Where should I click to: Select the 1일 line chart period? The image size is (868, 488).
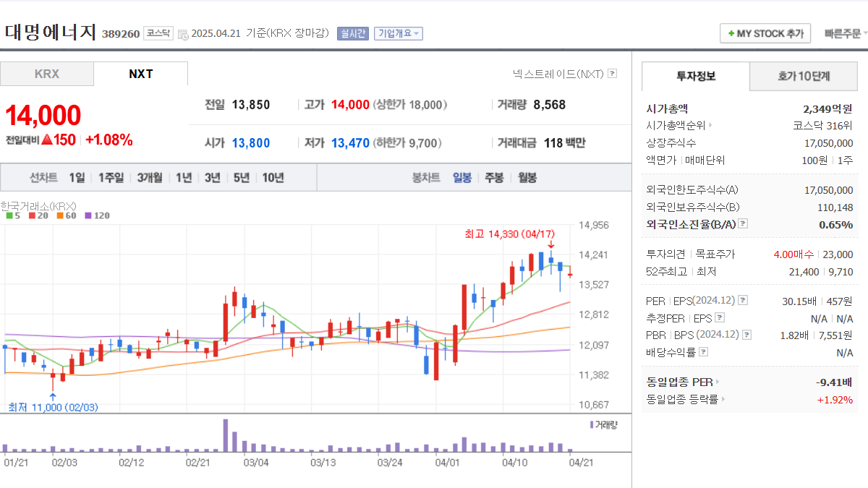coord(77,178)
